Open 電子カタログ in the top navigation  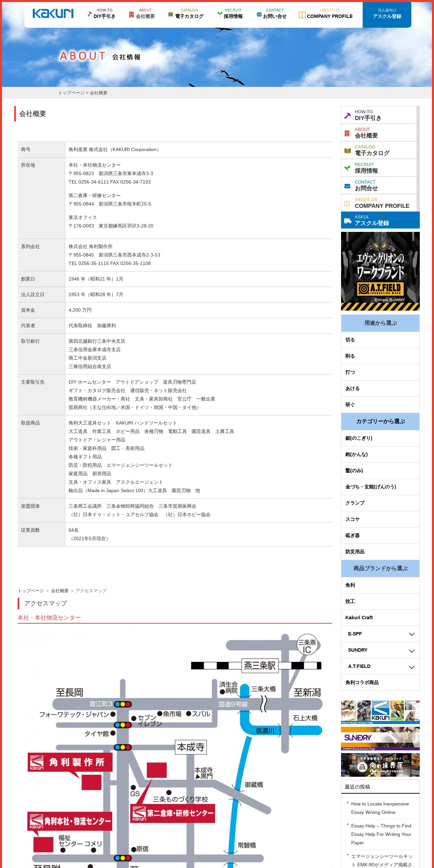coord(186,14)
